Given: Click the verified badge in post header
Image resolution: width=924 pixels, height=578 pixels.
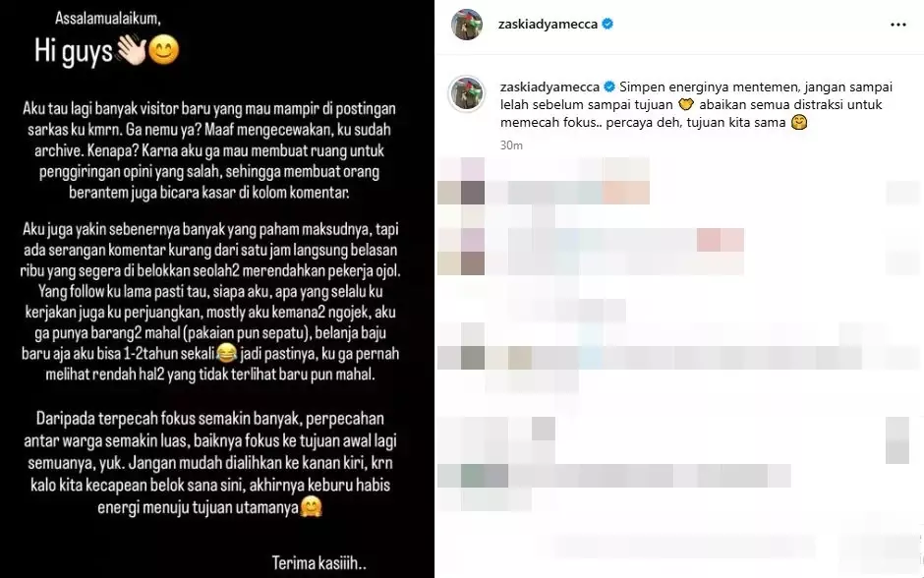Looking at the screenshot, I should pyautogui.click(x=607, y=25).
